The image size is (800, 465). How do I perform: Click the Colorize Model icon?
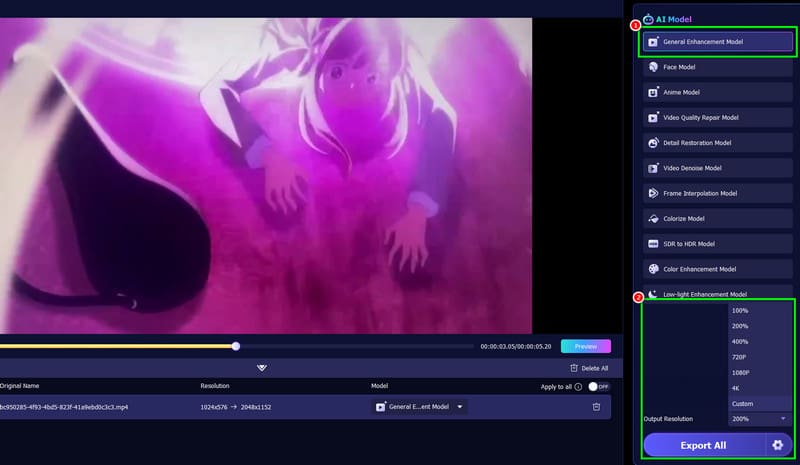[653, 218]
